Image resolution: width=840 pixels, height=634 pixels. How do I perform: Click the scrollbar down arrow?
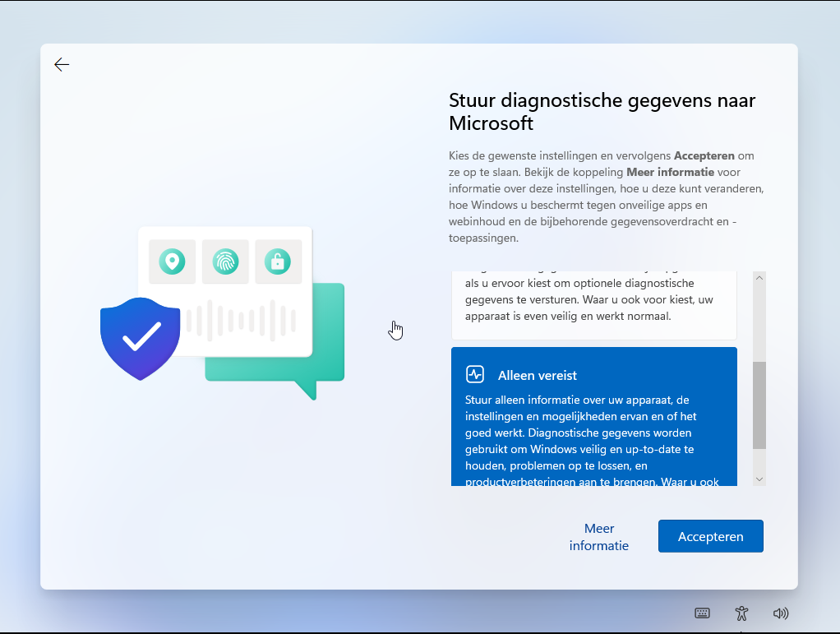(759, 479)
